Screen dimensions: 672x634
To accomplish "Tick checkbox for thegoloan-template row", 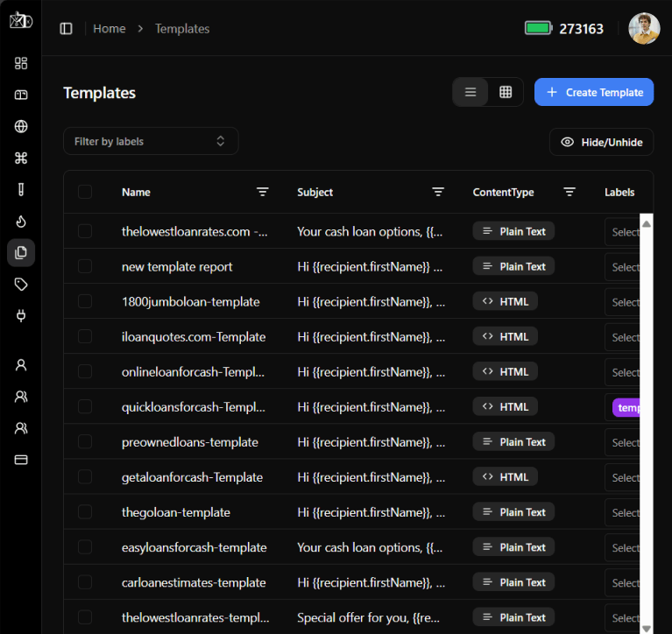I will click(x=85, y=512).
